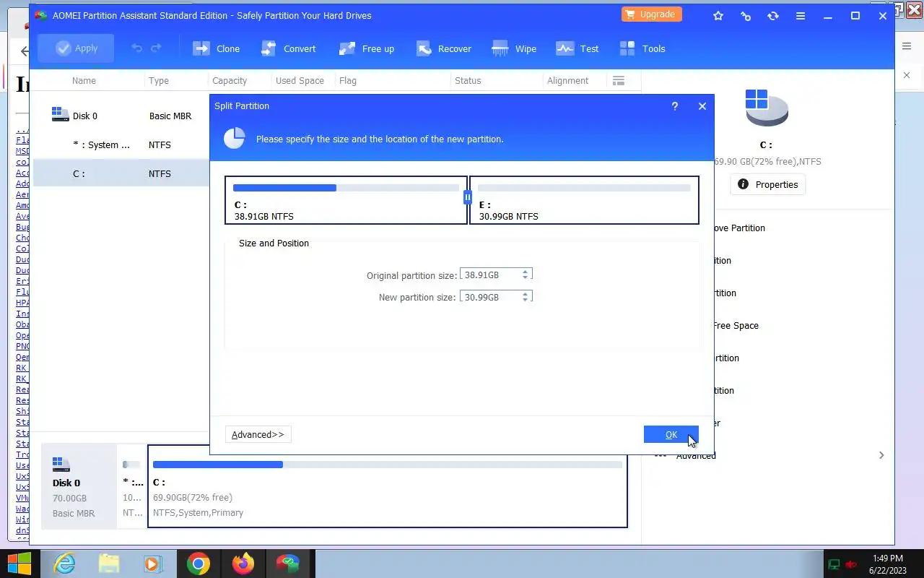Open the Windows Start button
This screenshot has width=924, height=578.
tap(19, 564)
